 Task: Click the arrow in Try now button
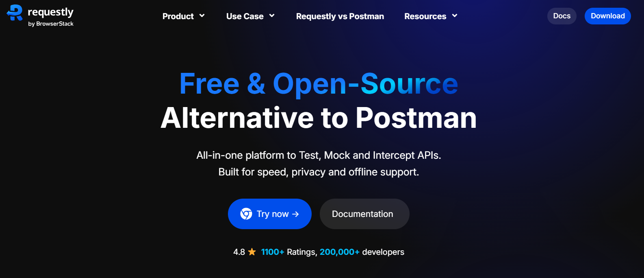point(295,214)
